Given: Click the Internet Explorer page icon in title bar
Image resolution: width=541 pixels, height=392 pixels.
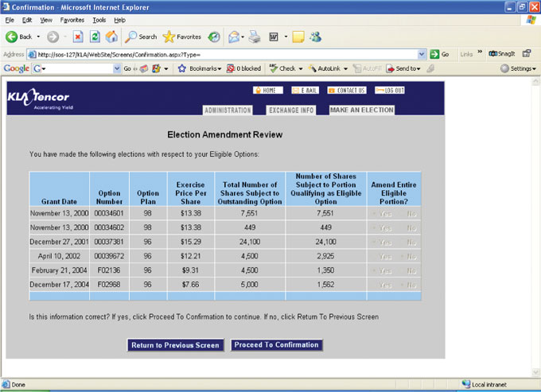Looking at the screenshot, I should click(x=6, y=7).
